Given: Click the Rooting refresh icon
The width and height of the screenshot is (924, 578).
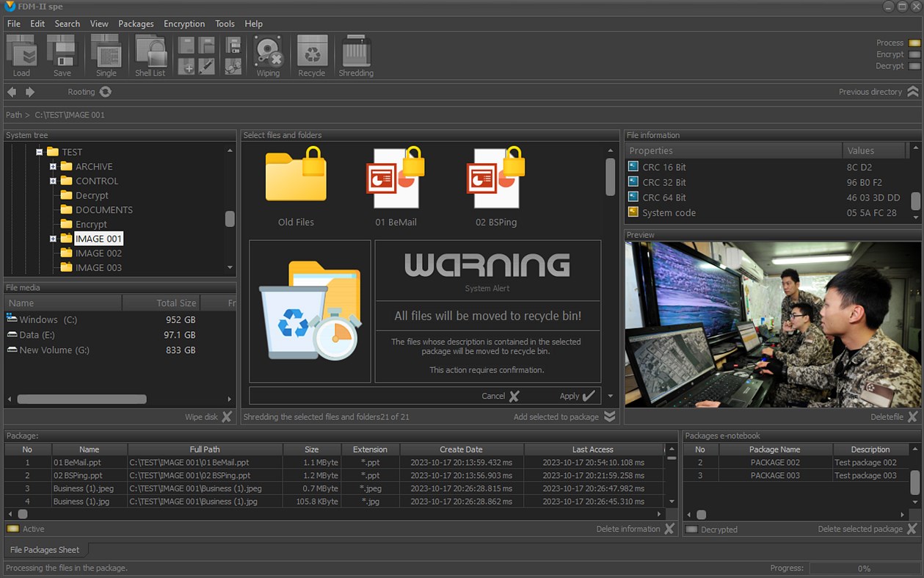Looking at the screenshot, I should (x=106, y=92).
